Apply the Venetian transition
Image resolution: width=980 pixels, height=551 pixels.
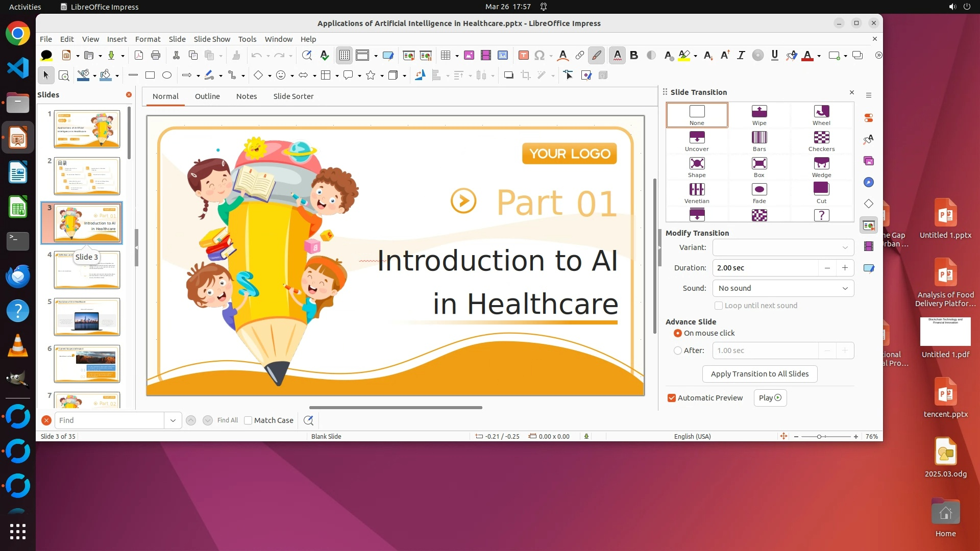[x=697, y=193]
